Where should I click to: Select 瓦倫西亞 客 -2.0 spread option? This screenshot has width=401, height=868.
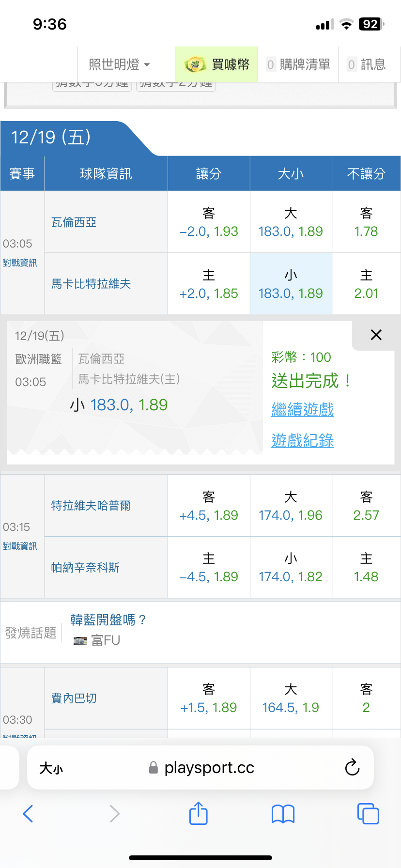(209, 222)
